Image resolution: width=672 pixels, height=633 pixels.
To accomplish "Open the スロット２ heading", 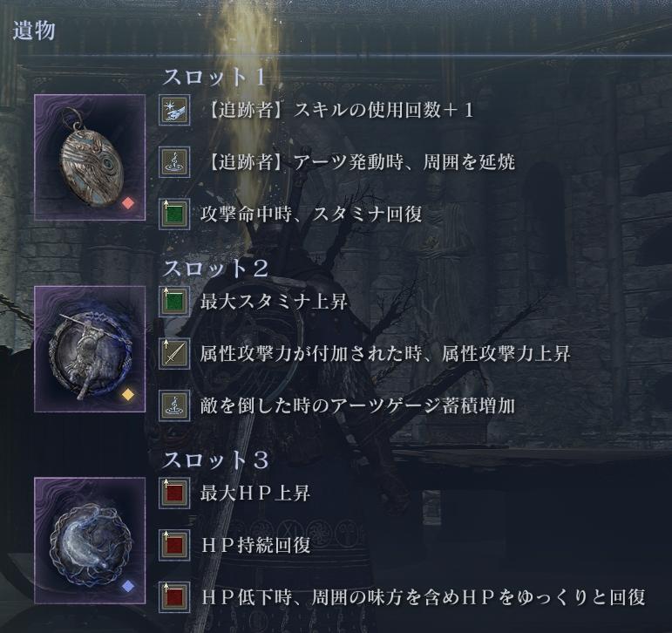I will click(215, 269).
